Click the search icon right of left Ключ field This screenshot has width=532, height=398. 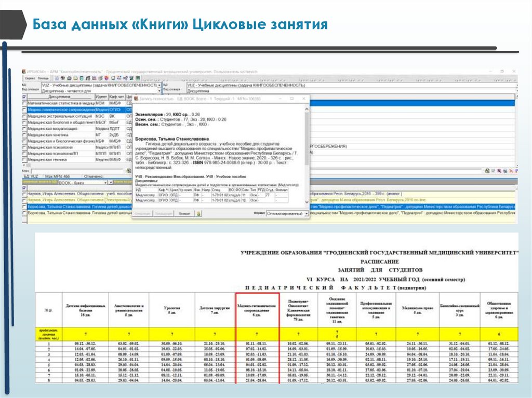pyautogui.click(x=129, y=171)
